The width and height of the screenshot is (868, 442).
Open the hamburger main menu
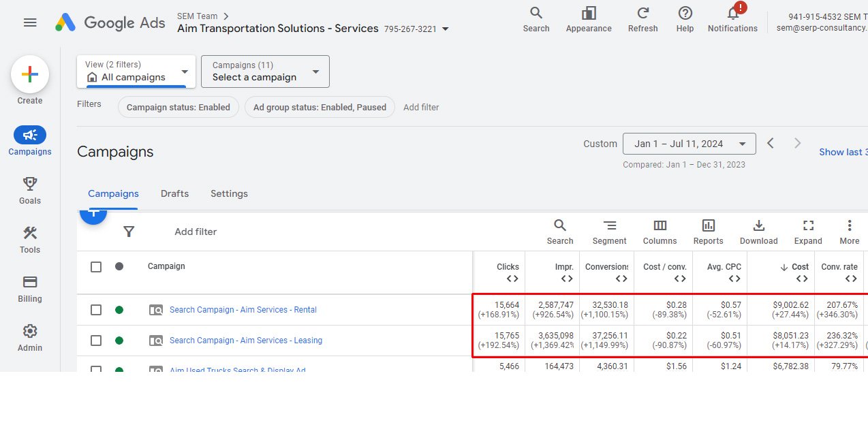30,22
